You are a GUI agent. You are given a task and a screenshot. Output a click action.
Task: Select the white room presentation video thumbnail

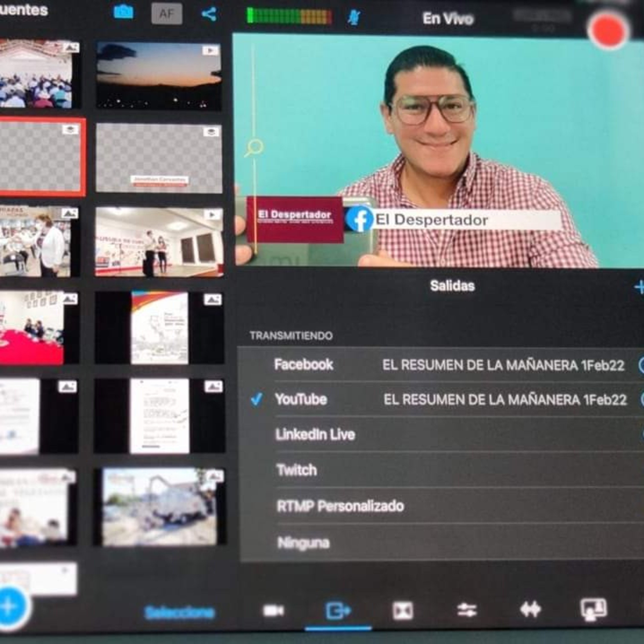click(x=159, y=242)
